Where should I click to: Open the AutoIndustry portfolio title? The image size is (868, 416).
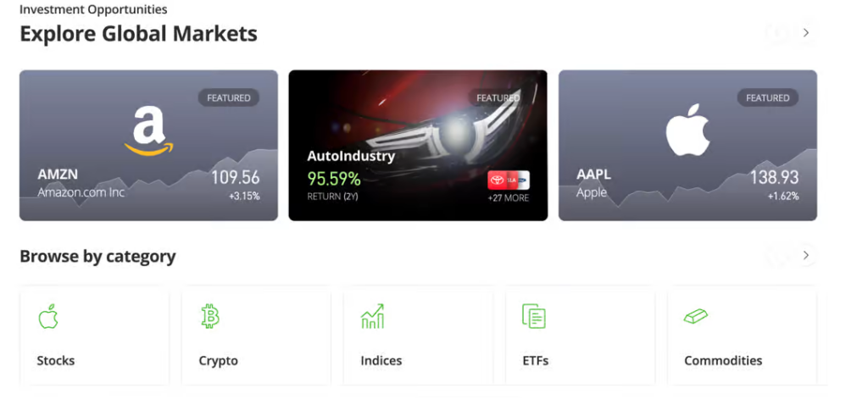[351, 156]
